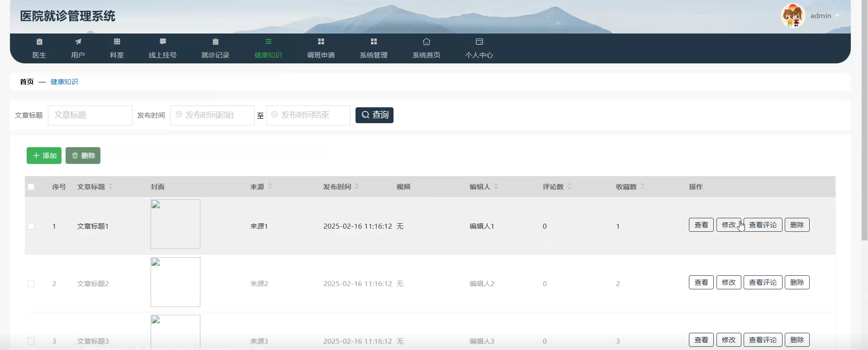Screen dimensions: 868x350
Task: Check the row 文章标题3 checkbox
Action: (31, 341)
